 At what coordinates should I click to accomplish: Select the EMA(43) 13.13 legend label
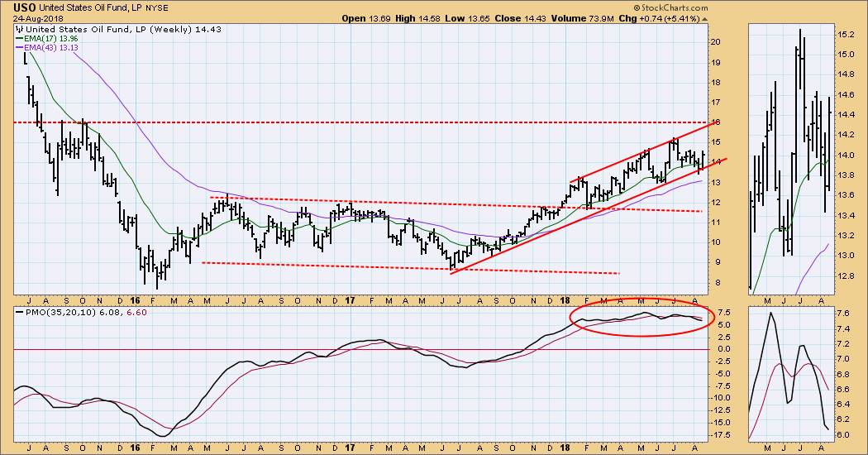pyautogui.click(x=59, y=46)
